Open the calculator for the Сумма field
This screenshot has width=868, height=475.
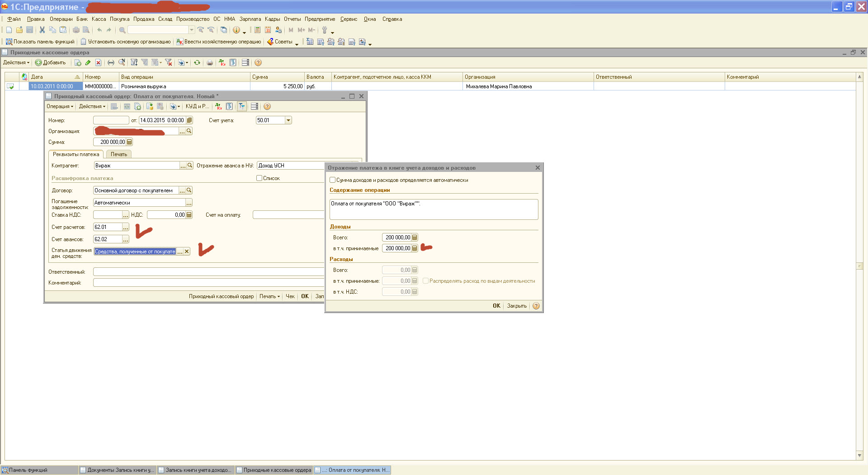point(129,142)
